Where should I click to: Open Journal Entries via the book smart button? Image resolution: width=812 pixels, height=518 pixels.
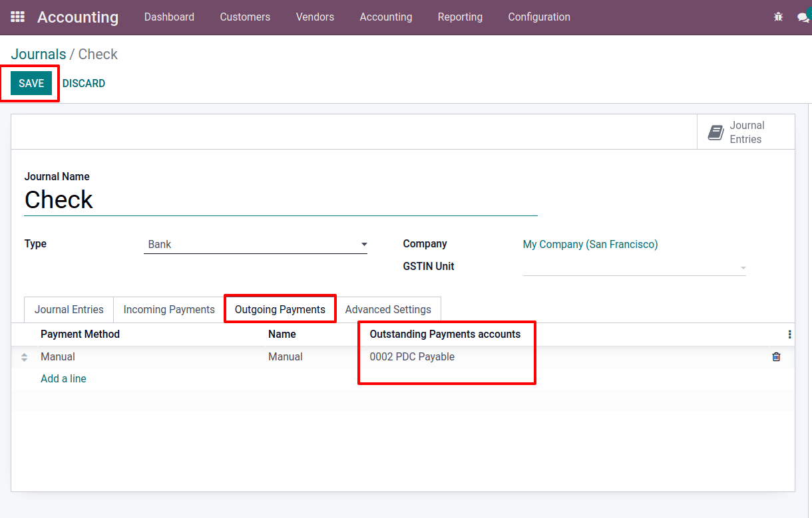tap(745, 131)
